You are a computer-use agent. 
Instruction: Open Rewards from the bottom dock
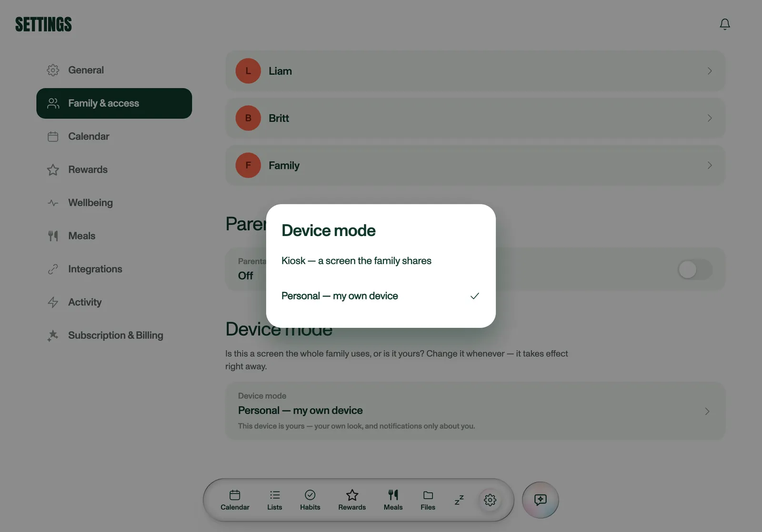352,500
